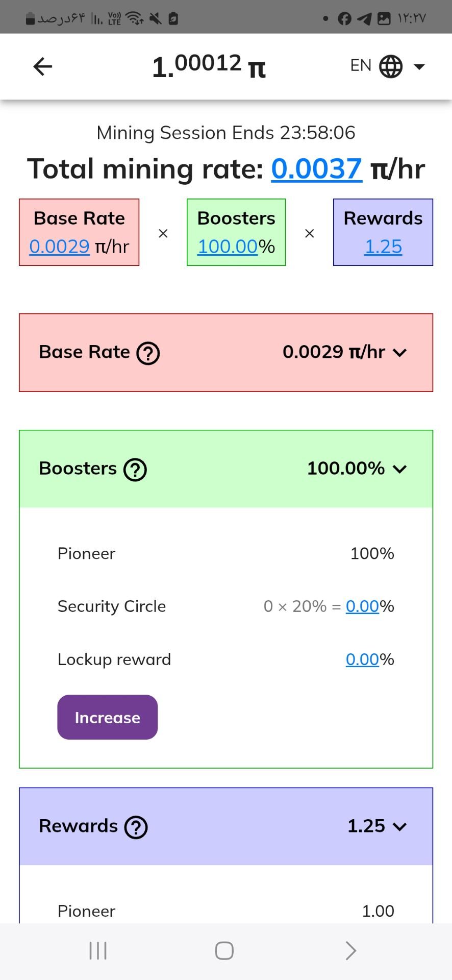The width and height of the screenshot is (452, 980).
Task: Tap Android recent apps navigation icon
Action: pos(98,951)
